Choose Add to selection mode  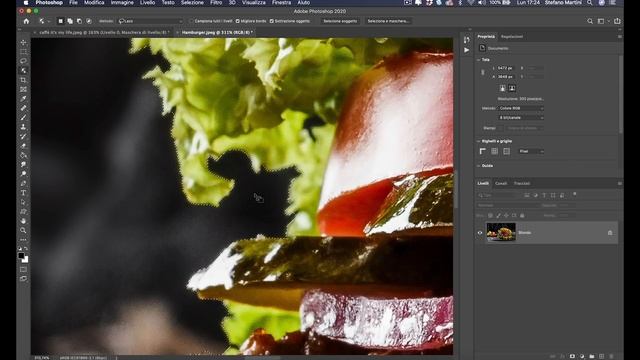(70, 21)
